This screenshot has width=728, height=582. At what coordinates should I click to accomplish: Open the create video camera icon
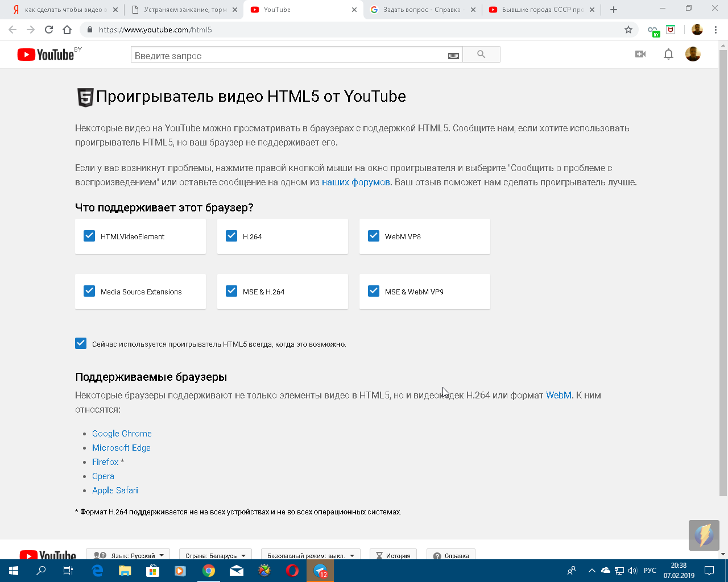pyautogui.click(x=640, y=54)
